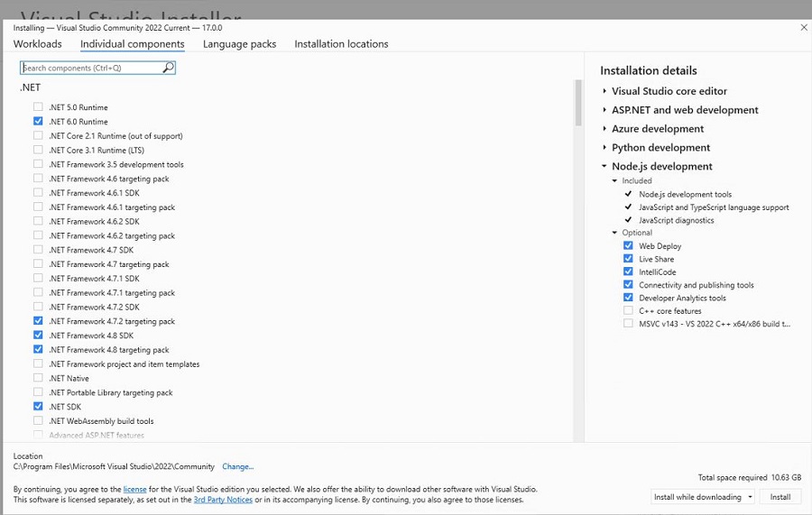This screenshot has width=812, height=515.
Task: Click the Change... location link
Action: tap(237, 466)
